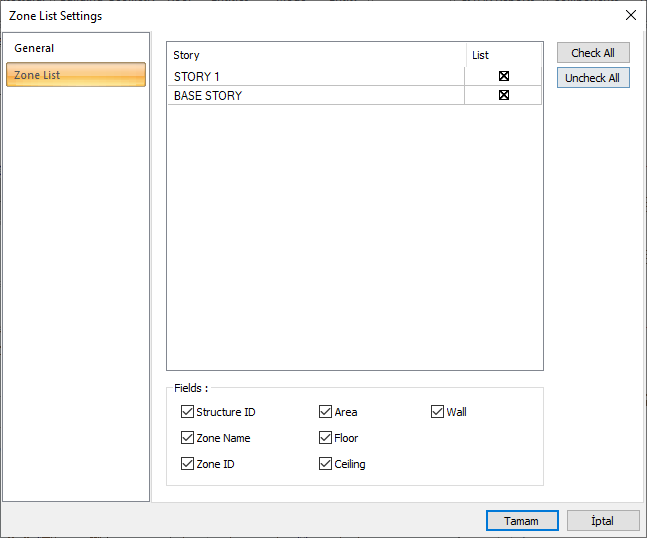Uncheck the Zone Name field
Screen dimensions: 647x538
coord(187,438)
